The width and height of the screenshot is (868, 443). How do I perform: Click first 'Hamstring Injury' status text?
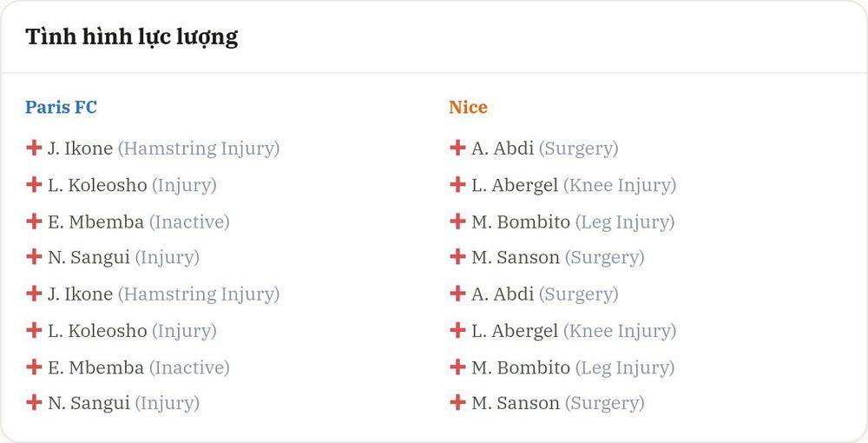tap(199, 149)
